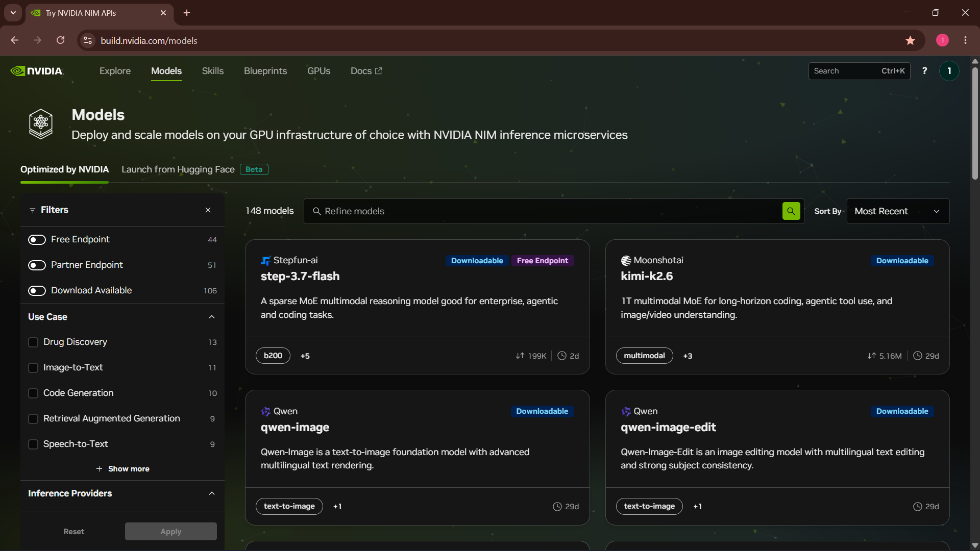980x551 pixels.
Task: Click the Apply filters button
Action: coord(170,532)
